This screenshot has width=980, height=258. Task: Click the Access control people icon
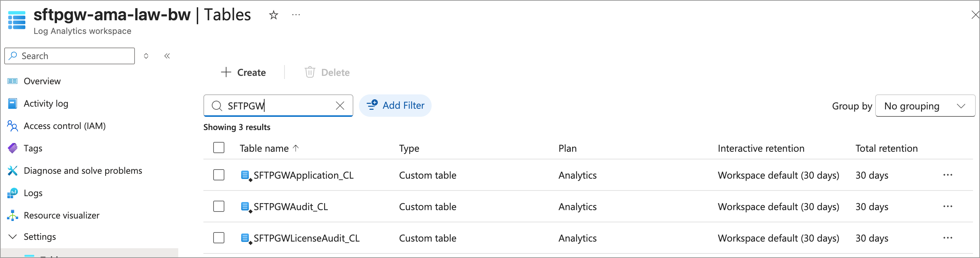pyautogui.click(x=13, y=126)
